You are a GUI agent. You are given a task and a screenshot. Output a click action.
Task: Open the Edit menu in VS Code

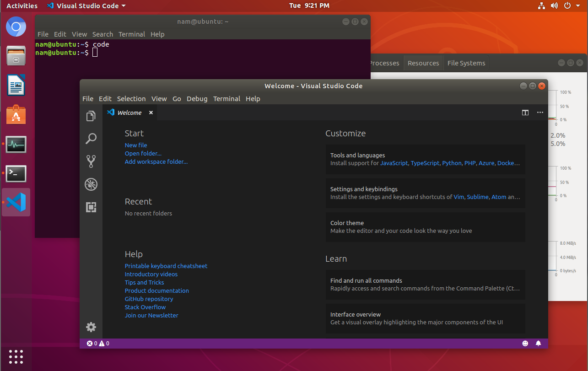[105, 99]
